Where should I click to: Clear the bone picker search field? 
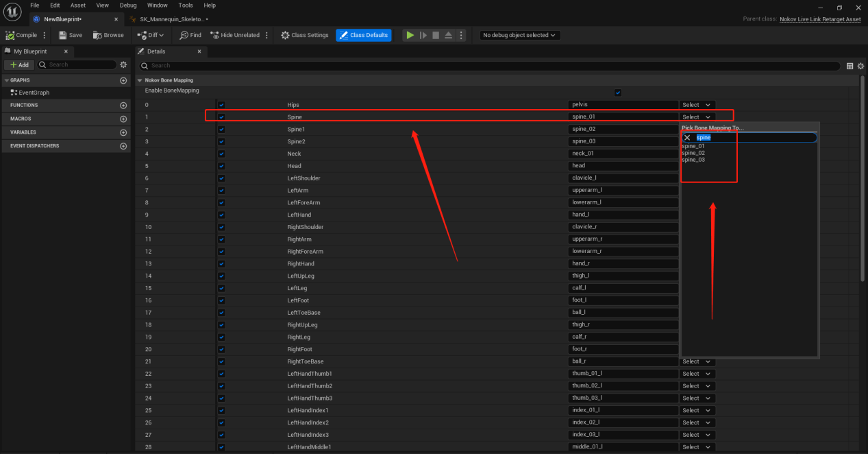(687, 137)
